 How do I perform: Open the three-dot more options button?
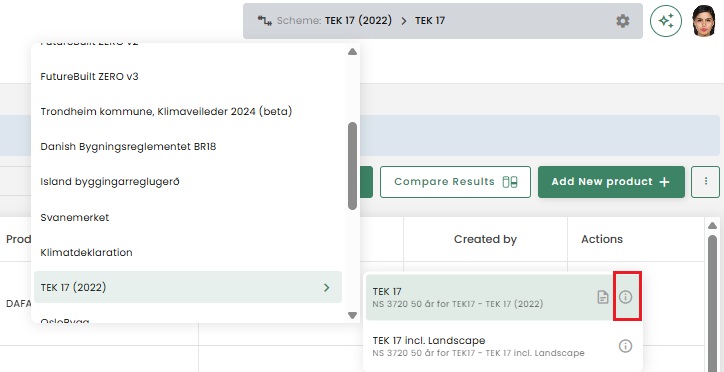click(x=706, y=182)
